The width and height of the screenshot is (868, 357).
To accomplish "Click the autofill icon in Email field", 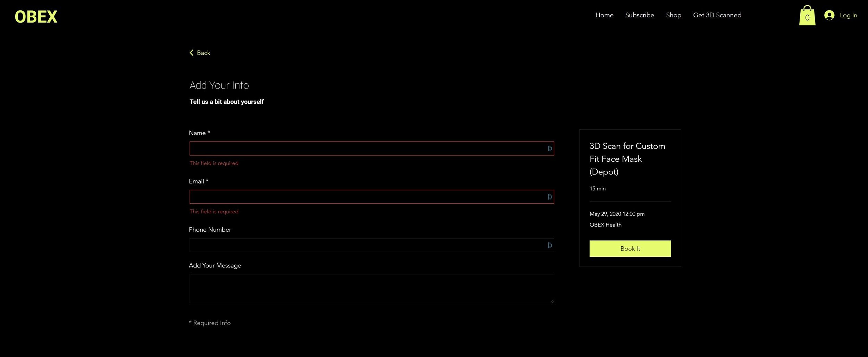I will click(x=550, y=197).
